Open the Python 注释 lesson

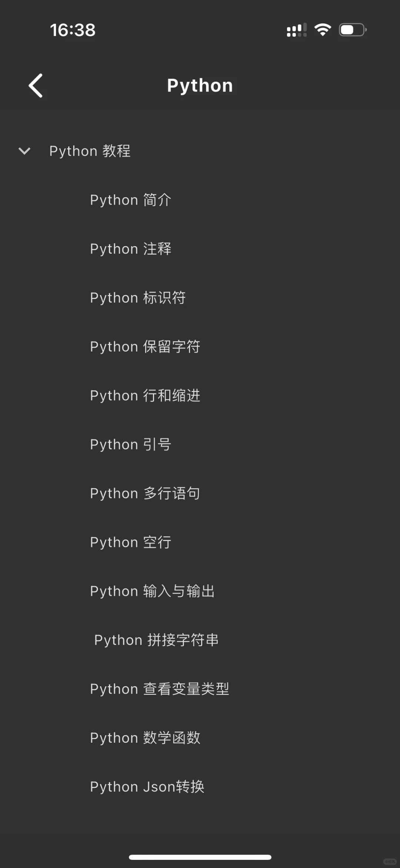(x=131, y=249)
